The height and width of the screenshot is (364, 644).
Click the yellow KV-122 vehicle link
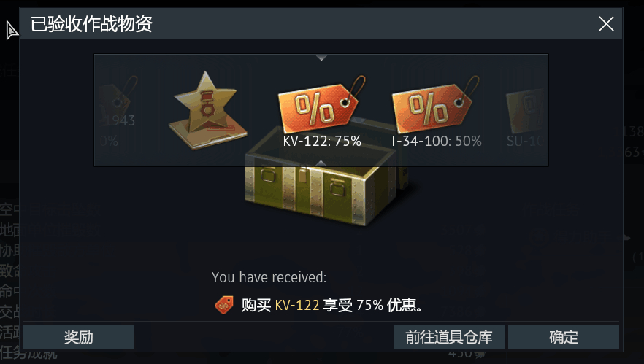tap(297, 306)
